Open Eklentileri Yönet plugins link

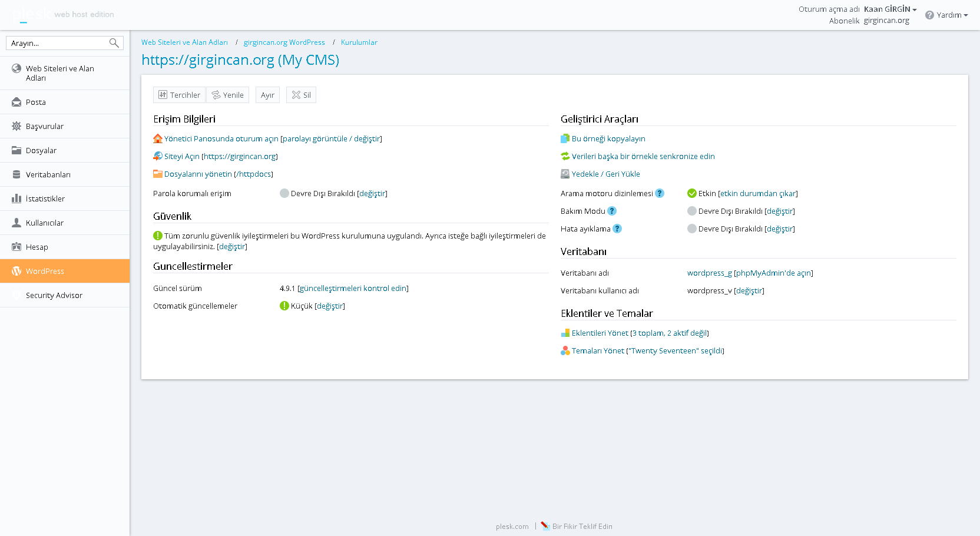(600, 333)
